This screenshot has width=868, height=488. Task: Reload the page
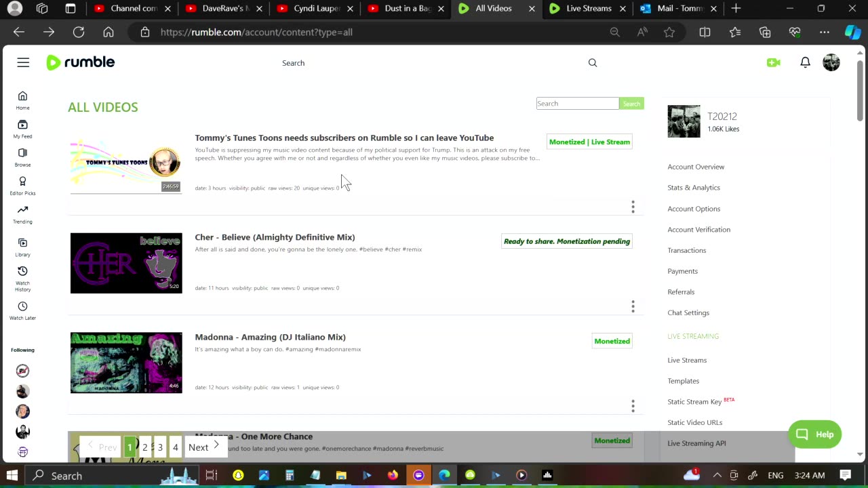(79, 32)
